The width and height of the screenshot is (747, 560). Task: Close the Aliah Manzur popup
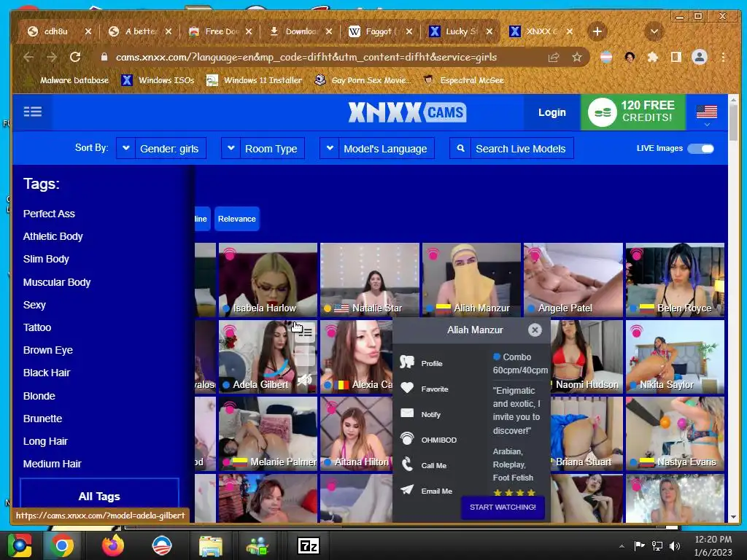(x=535, y=330)
